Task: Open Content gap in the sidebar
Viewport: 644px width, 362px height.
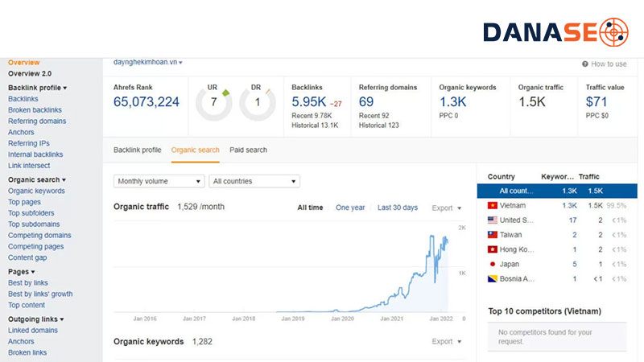Action: [27, 257]
